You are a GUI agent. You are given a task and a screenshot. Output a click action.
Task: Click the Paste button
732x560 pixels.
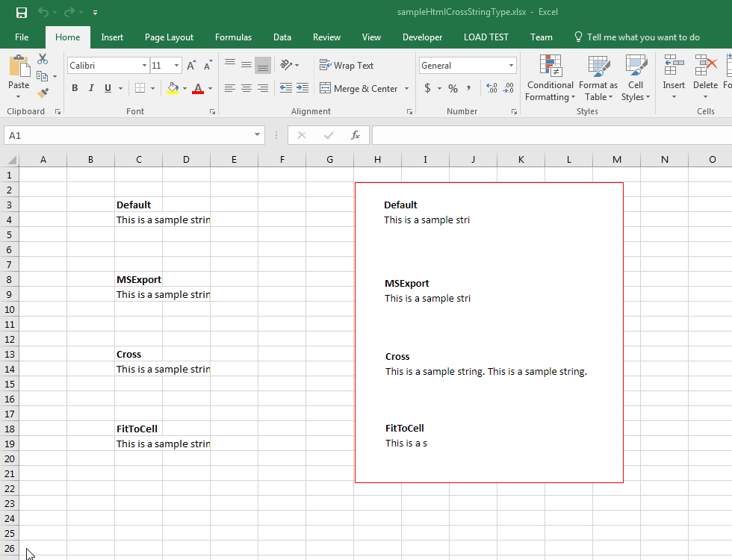(x=19, y=73)
